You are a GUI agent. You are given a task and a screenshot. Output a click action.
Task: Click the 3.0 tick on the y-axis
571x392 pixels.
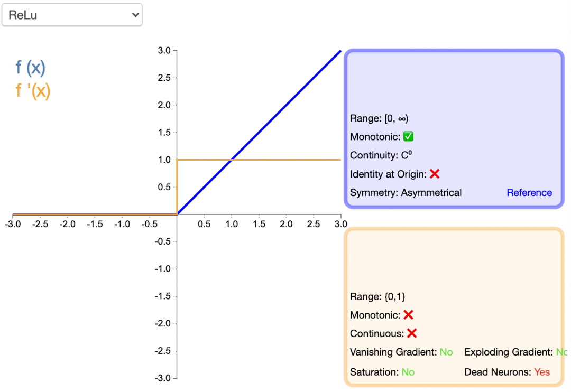[x=164, y=51]
